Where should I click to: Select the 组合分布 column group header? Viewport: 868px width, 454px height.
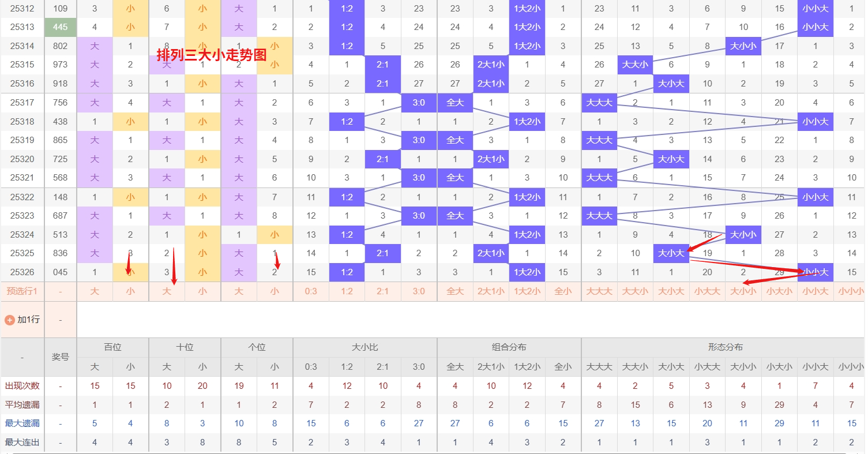pyautogui.click(x=509, y=347)
